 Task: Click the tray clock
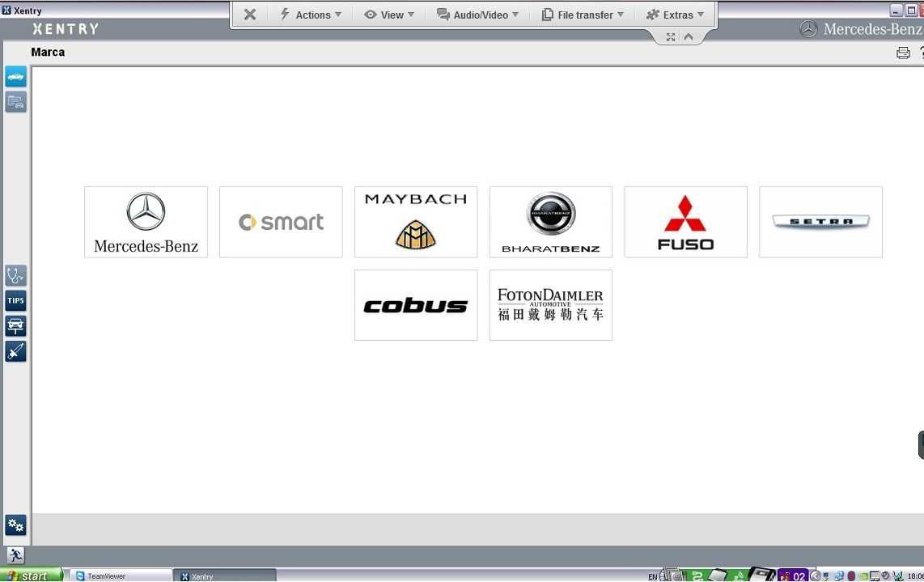tap(915, 576)
